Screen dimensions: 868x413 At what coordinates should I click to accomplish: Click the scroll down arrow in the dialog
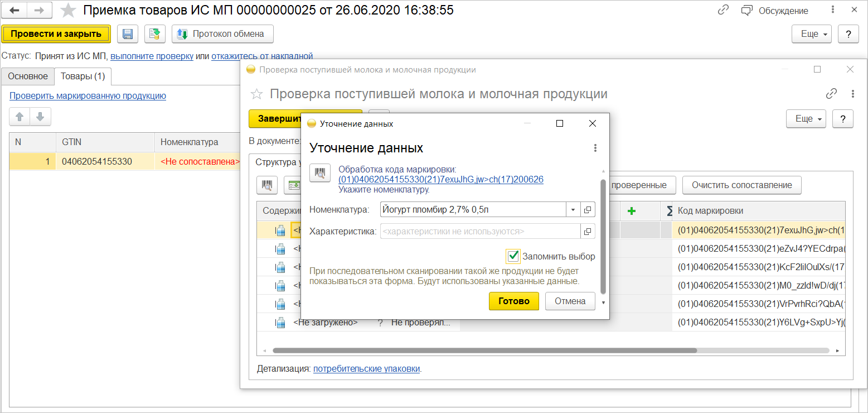click(x=603, y=302)
